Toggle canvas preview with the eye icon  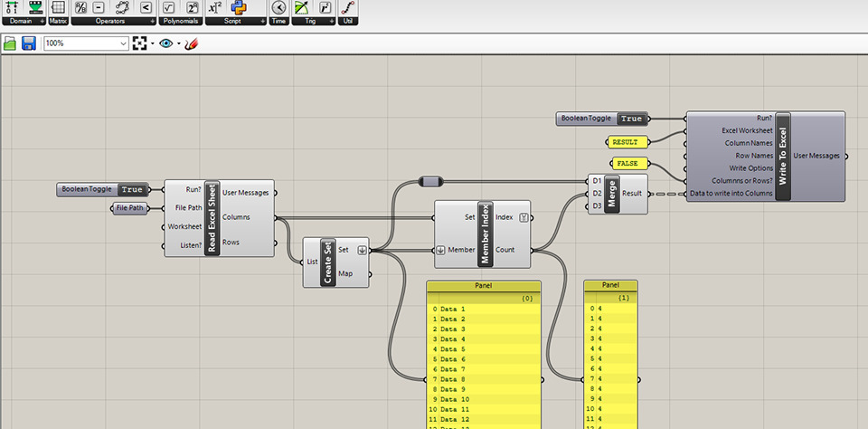[166, 43]
